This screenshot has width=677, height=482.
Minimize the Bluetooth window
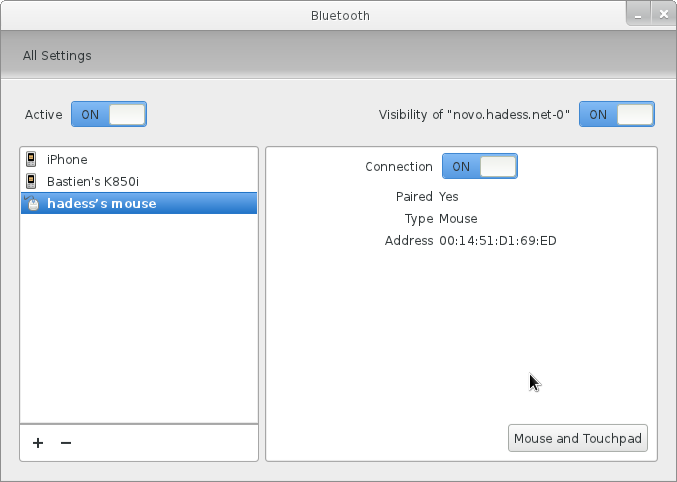pyautogui.click(x=638, y=14)
